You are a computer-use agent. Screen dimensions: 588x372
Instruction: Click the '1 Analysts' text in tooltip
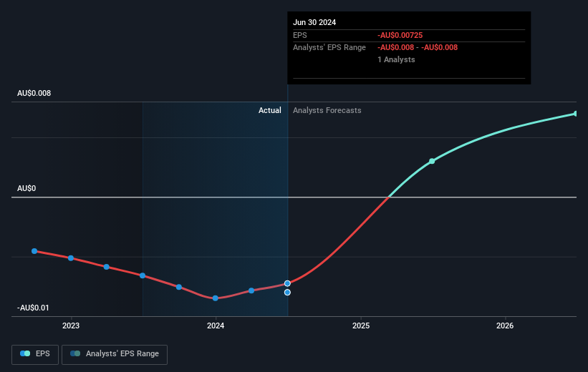coord(396,59)
